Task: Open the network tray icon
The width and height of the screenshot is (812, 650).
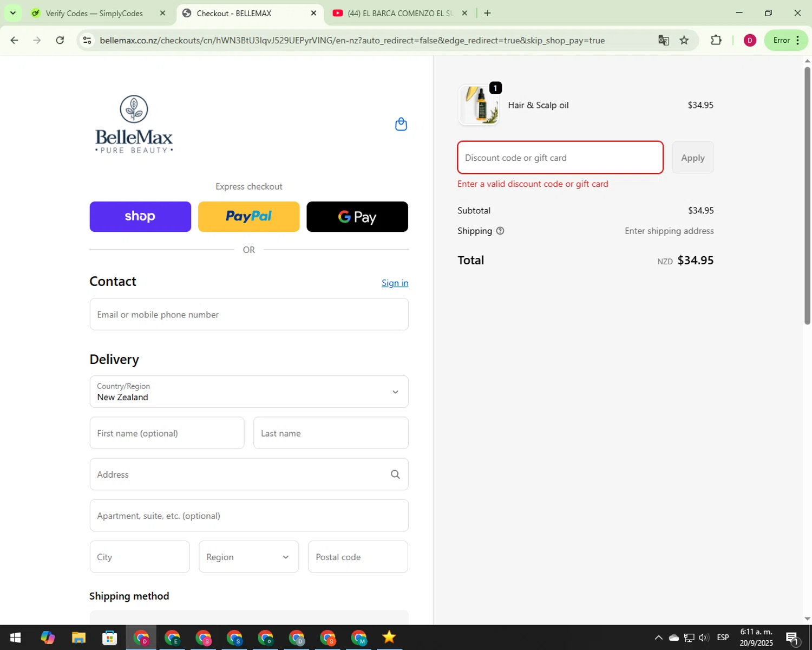Action: click(x=689, y=638)
